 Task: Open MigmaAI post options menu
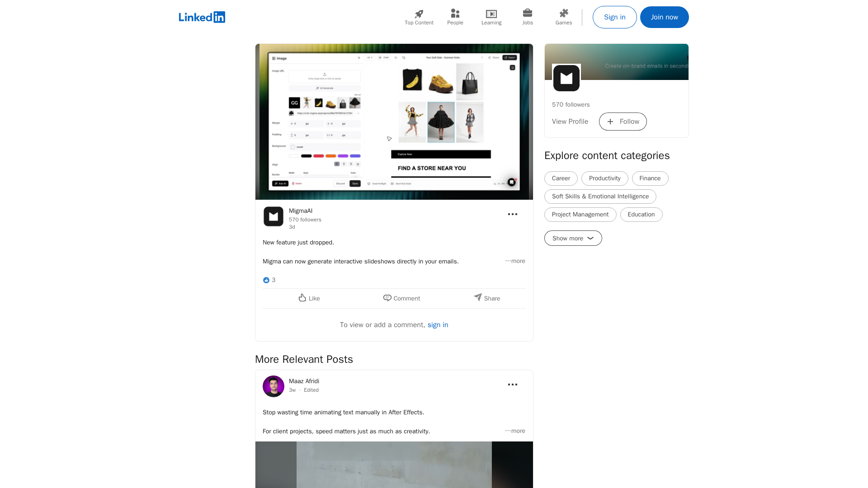pos(512,214)
